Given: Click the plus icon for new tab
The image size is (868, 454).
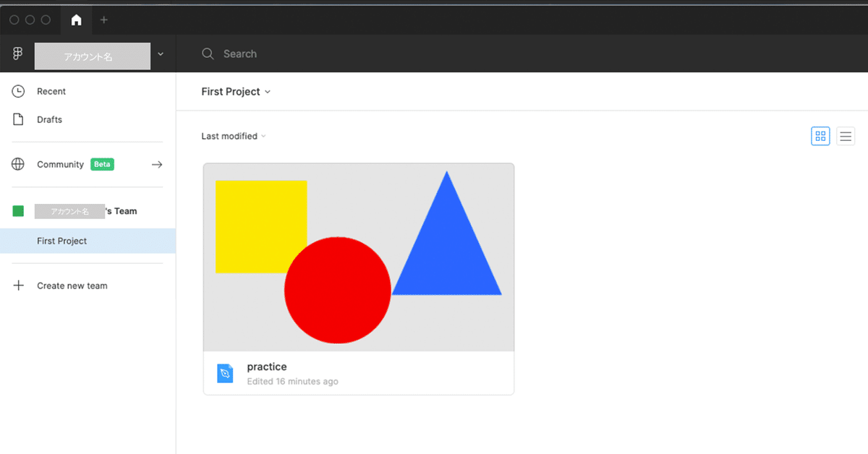Looking at the screenshot, I should point(103,20).
